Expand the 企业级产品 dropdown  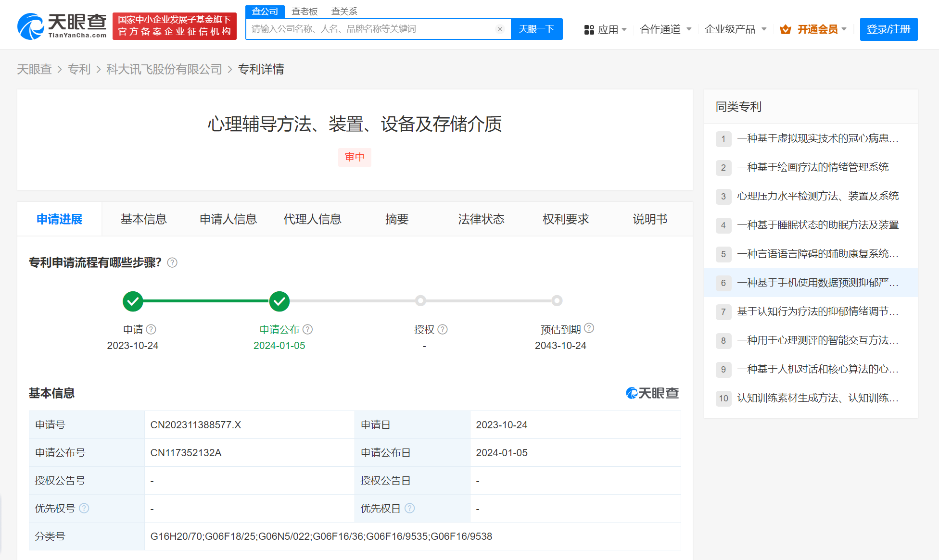click(x=735, y=29)
